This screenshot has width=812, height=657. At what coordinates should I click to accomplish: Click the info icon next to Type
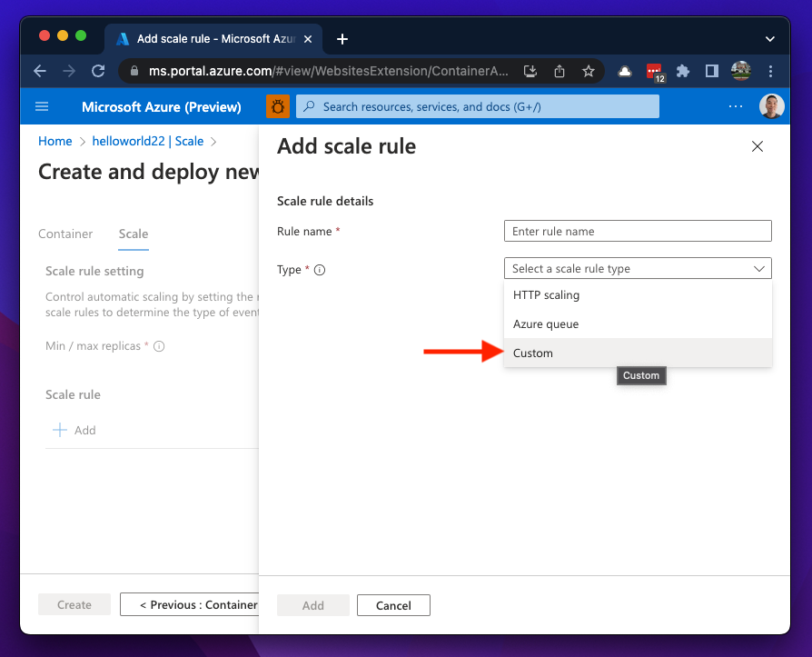[320, 270]
